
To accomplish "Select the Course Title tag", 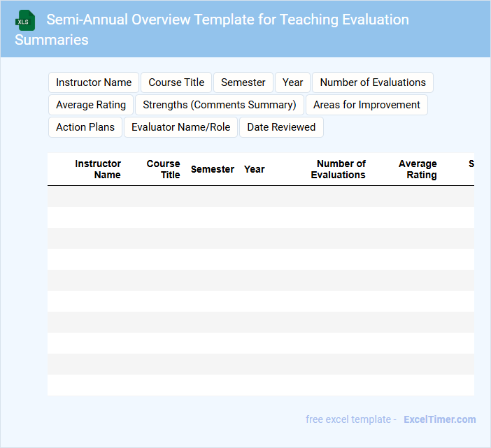I will [176, 82].
